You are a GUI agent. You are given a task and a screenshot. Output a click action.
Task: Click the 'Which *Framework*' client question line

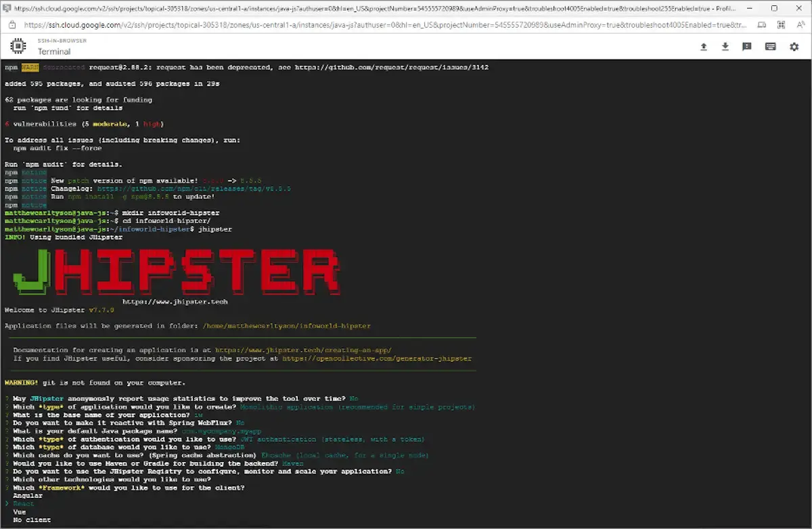click(125, 488)
